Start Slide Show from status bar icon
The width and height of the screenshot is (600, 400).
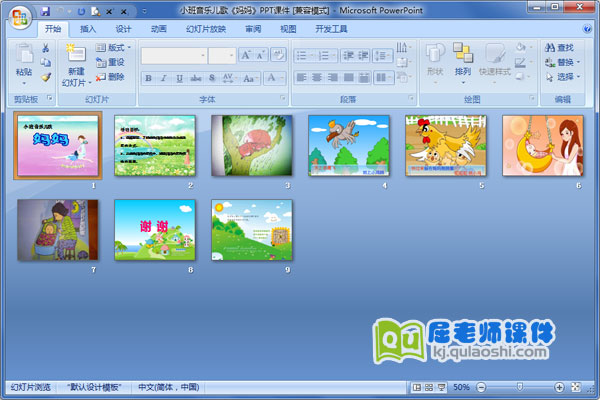(441, 387)
